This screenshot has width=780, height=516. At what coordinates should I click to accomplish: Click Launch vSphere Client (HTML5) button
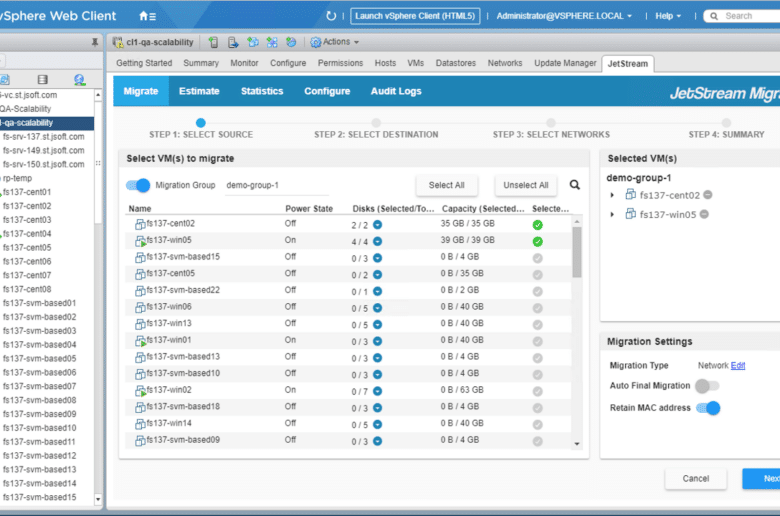(415, 16)
